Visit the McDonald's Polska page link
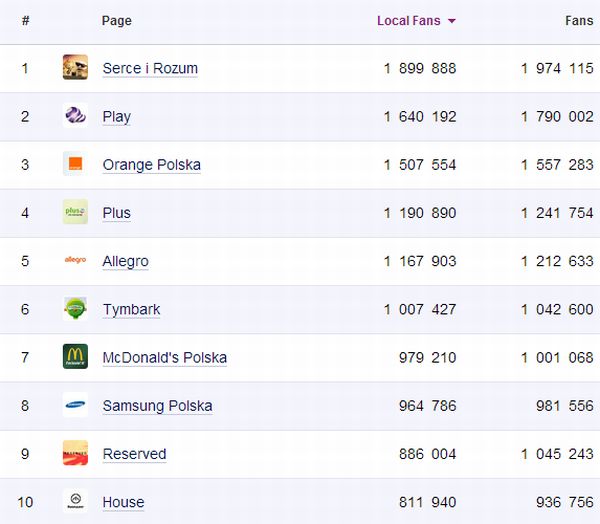The height and width of the screenshot is (524, 600). (x=164, y=357)
